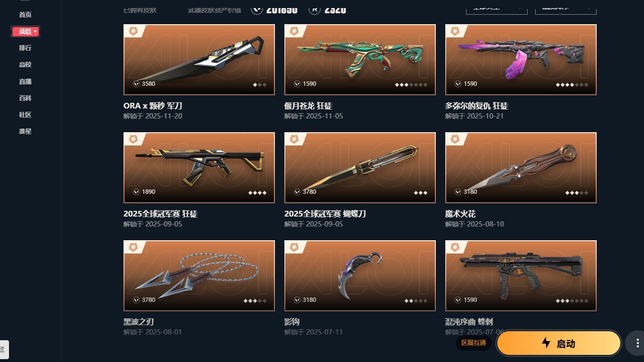Image resolution: width=644 pixels, height=362 pixels.
Task: Open the left filter dropdown above skins
Action: pos(496,8)
